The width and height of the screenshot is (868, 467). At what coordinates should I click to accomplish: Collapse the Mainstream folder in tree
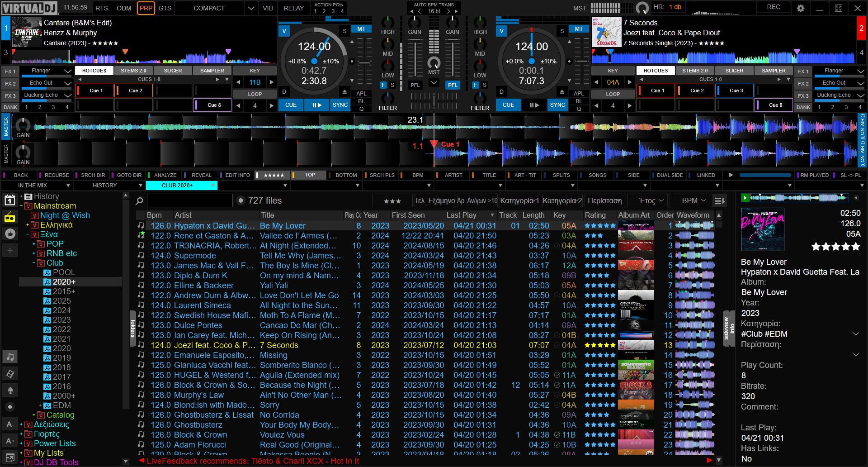(x=21, y=206)
